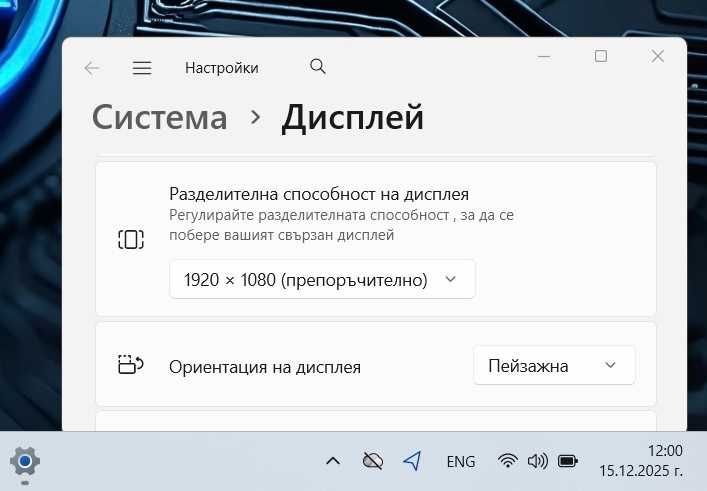Open the 1920 × 1080 resolution dropdown

tap(322, 280)
